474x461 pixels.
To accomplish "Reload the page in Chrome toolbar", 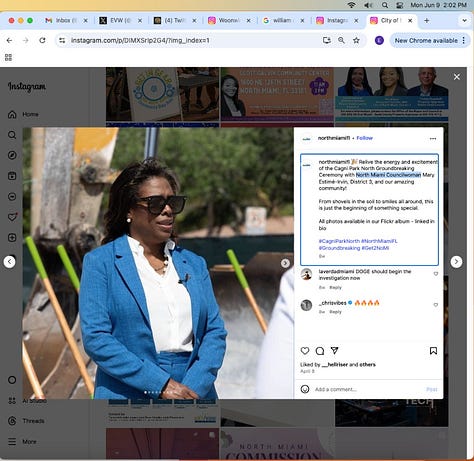I will click(x=42, y=40).
